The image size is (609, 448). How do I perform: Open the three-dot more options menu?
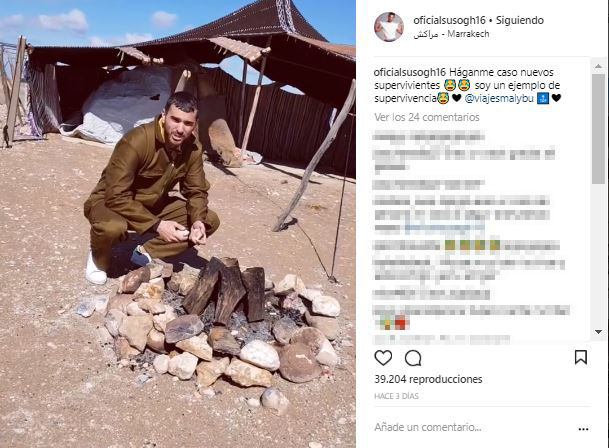tap(583, 429)
